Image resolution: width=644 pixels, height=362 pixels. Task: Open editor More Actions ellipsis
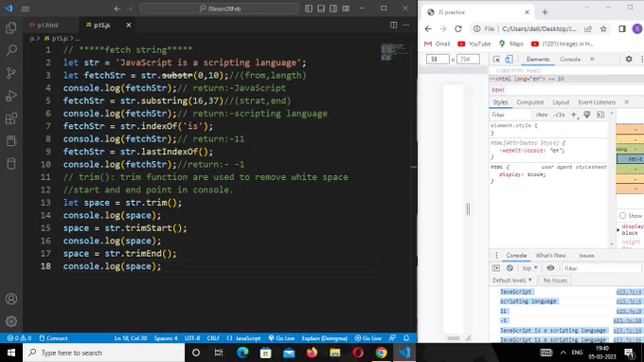tap(405, 25)
